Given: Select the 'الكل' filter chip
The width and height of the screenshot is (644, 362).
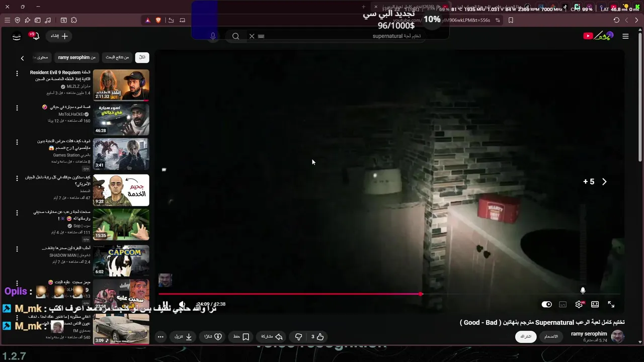Looking at the screenshot, I should pyautogui.click(x=142, y=57).
